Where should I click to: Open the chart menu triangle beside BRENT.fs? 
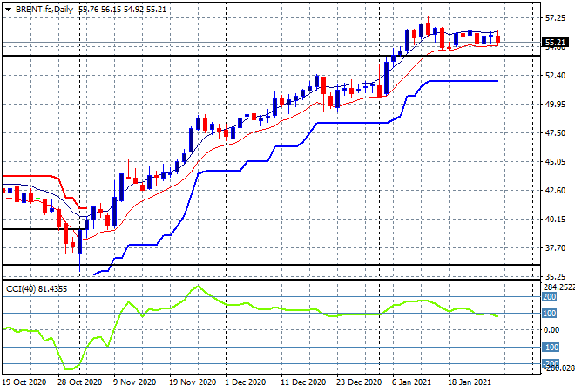pyautogui.click(x=8, y=10)
